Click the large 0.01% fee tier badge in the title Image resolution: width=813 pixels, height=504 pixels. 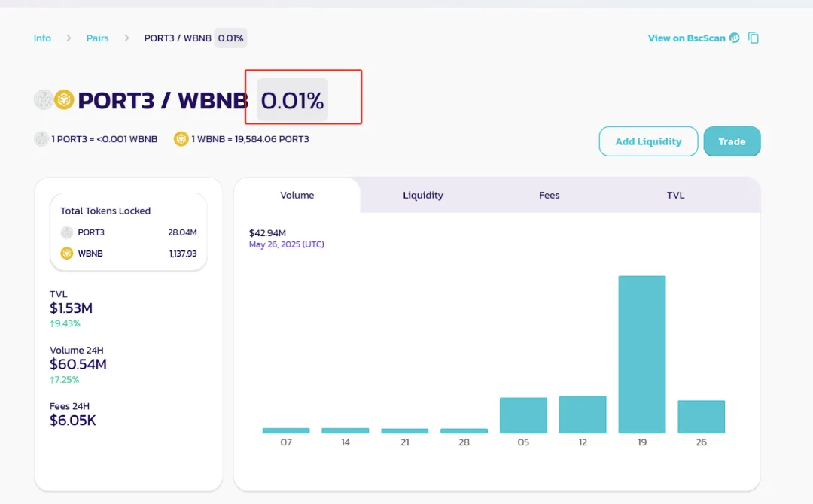pyautogui.click(x=292, y=100)
